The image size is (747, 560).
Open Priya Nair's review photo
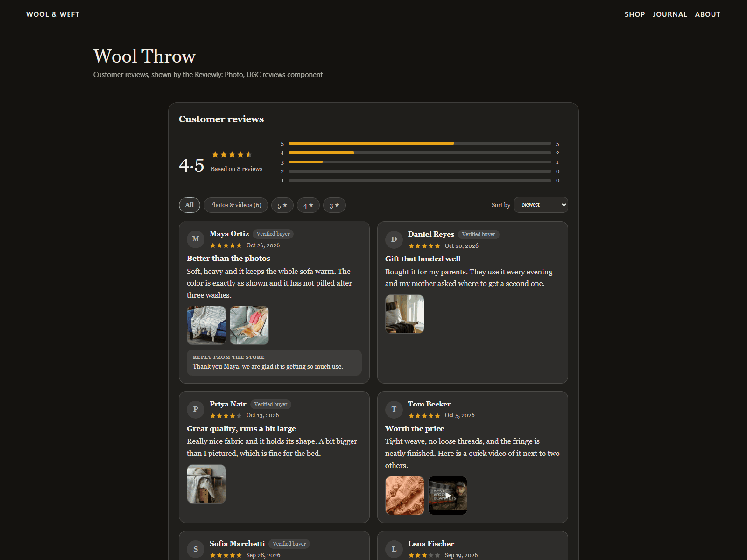206,484
